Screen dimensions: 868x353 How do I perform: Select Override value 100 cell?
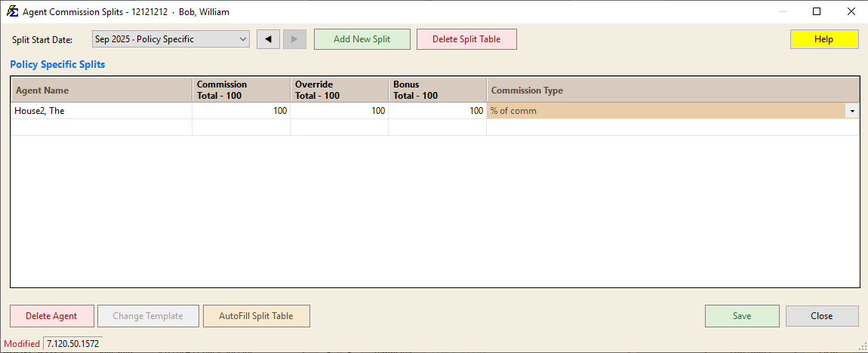(x=340, y=111)
